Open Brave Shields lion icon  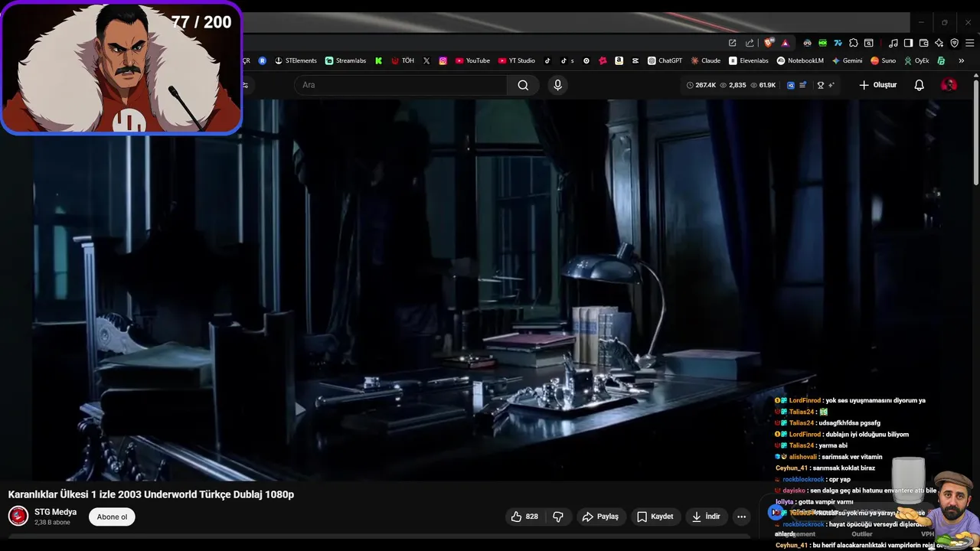(769, 43)
